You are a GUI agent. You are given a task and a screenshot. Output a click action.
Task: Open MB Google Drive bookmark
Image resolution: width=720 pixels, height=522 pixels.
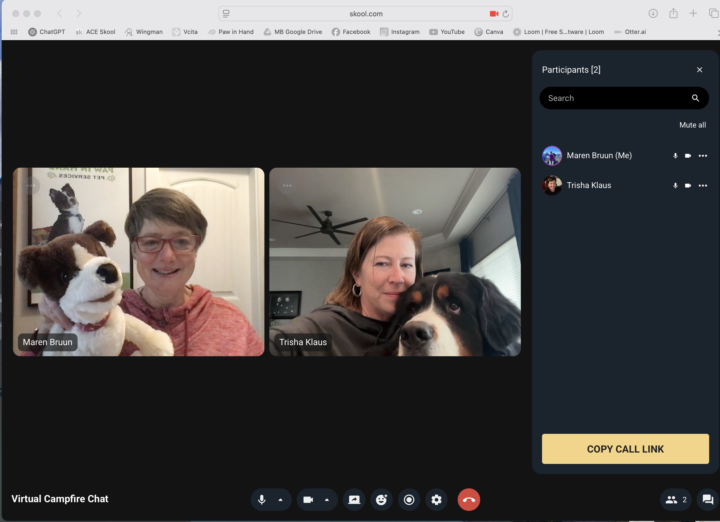292,32
